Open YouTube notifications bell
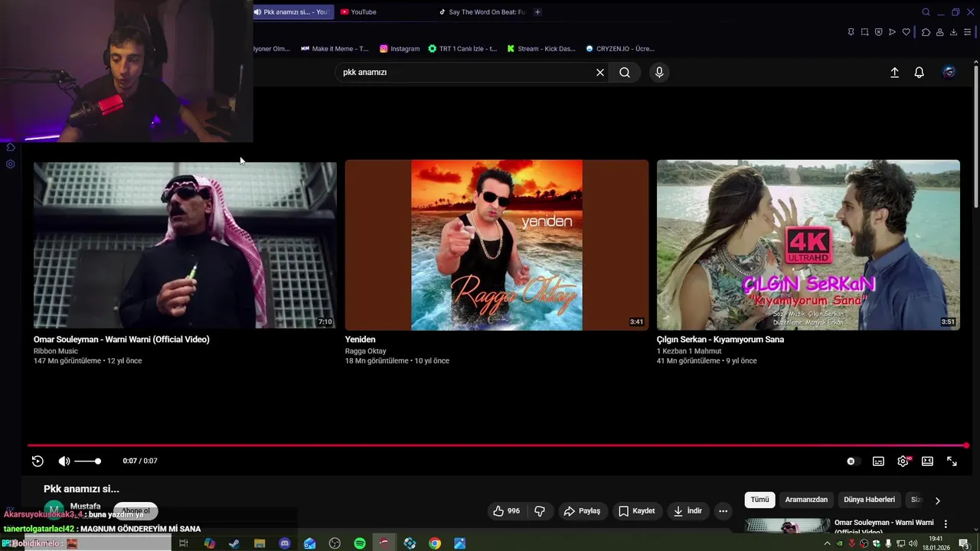 pos(919,72)
